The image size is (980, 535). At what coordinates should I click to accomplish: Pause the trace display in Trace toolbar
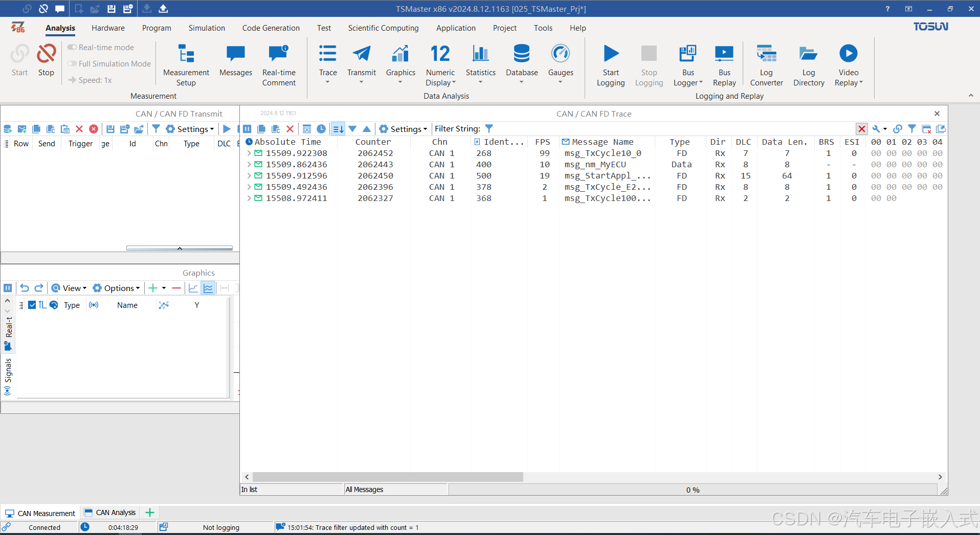tap(247, 129)
